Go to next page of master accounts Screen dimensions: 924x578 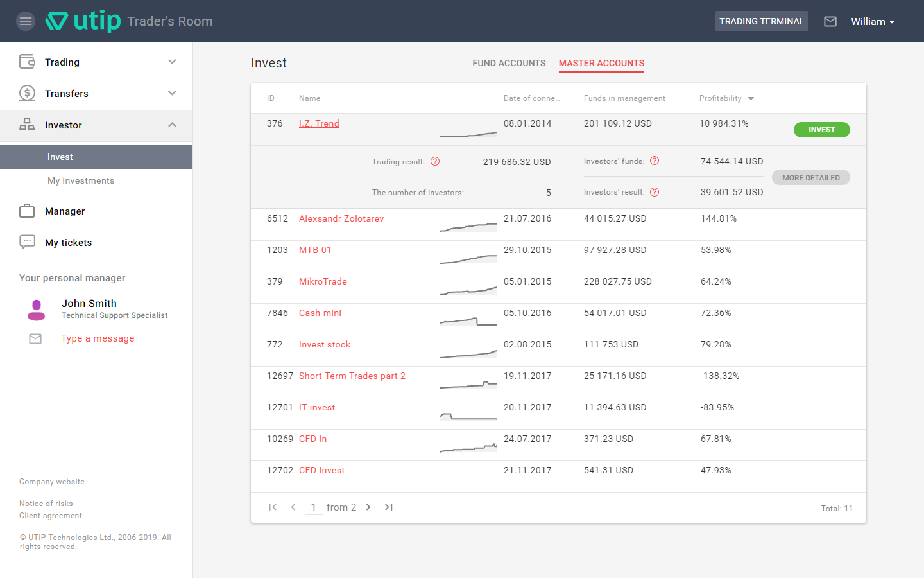(368, 507)
